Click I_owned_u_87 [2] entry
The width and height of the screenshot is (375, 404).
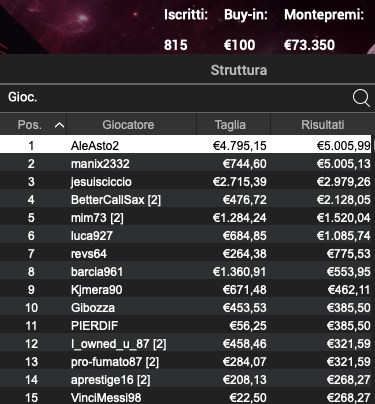click(118, 344)
